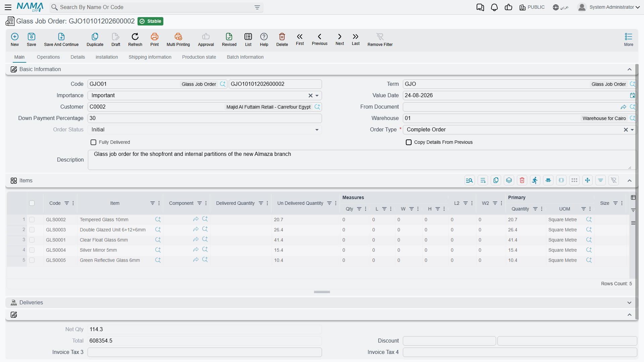Go to Previous record
The image size is (644, 362).
(x=320, y=39)
